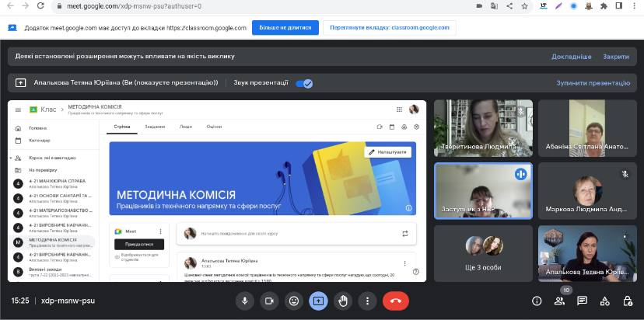Open meeting details info icon
The image size is (644, 320).
click(x=537, y=301)
